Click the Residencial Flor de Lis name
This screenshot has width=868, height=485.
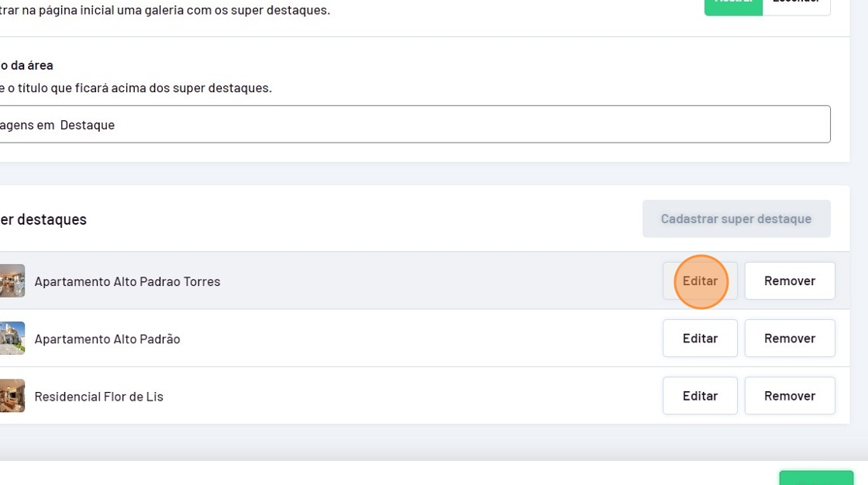coord(98,396)
